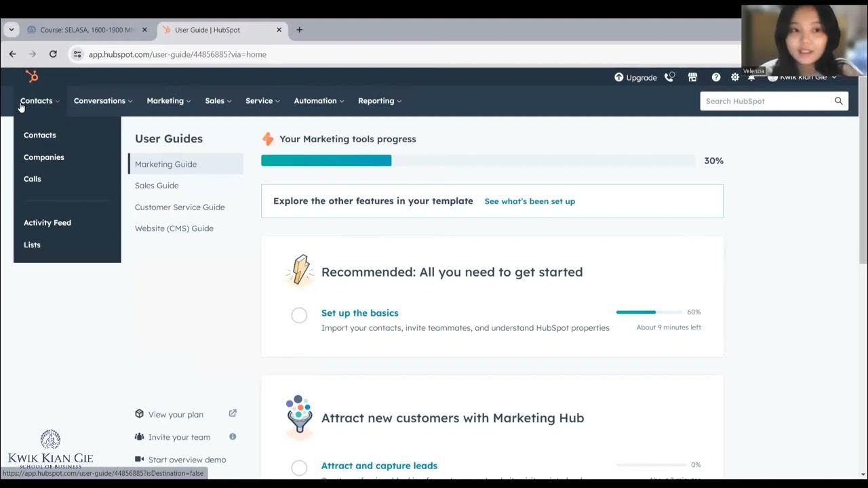Expand the Contacts nav menu

[x=39, y=101]
